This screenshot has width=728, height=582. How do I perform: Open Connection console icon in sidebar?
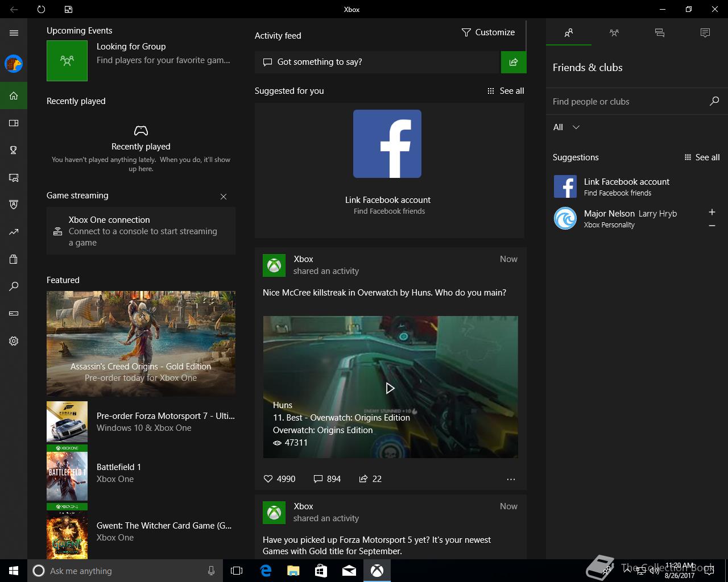(x=14, y=314)
